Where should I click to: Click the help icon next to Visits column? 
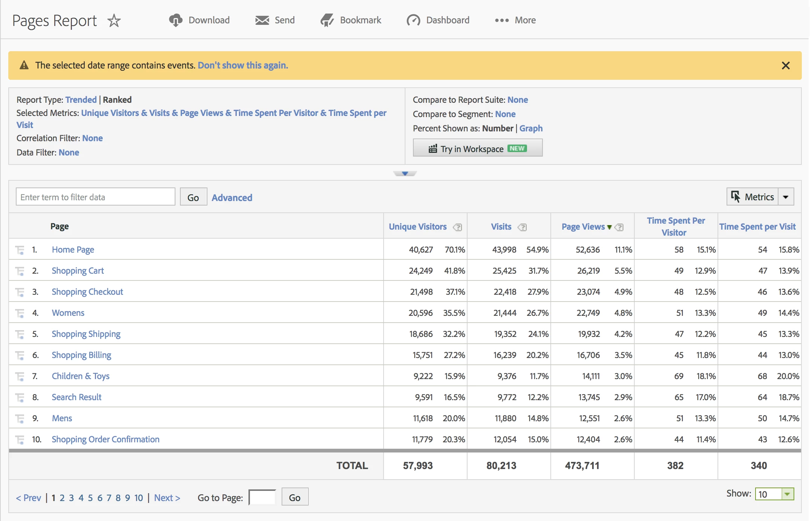(x=522, y=227)
